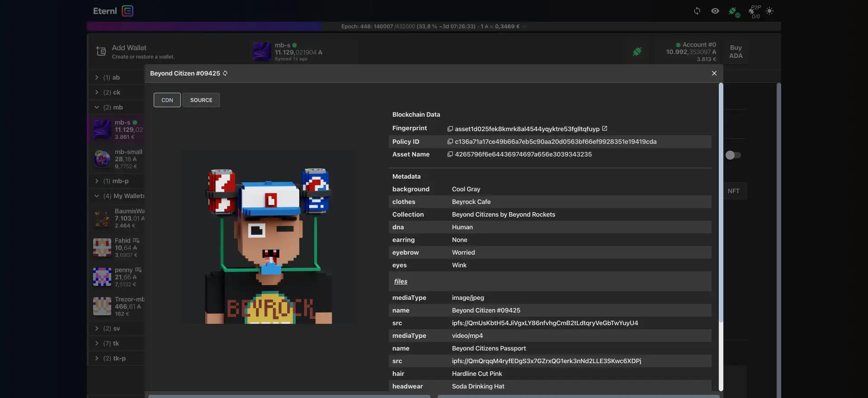Viewport: 868px width, 398px height.
Task: Refresh the Beyond Citizen #09425 metadata
Action: (x=225, y=73)
